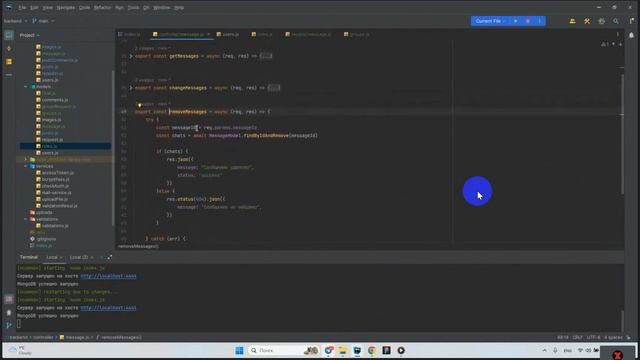Open the Refactor menu

102,7
